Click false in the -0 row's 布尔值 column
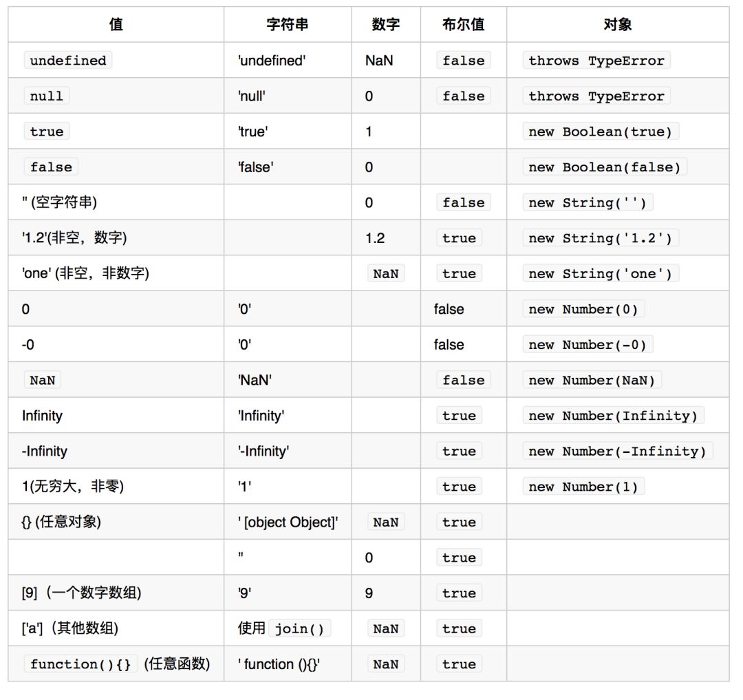Image resolution: width=743 pixels, height=700 pixels. (x=449, y=345)
